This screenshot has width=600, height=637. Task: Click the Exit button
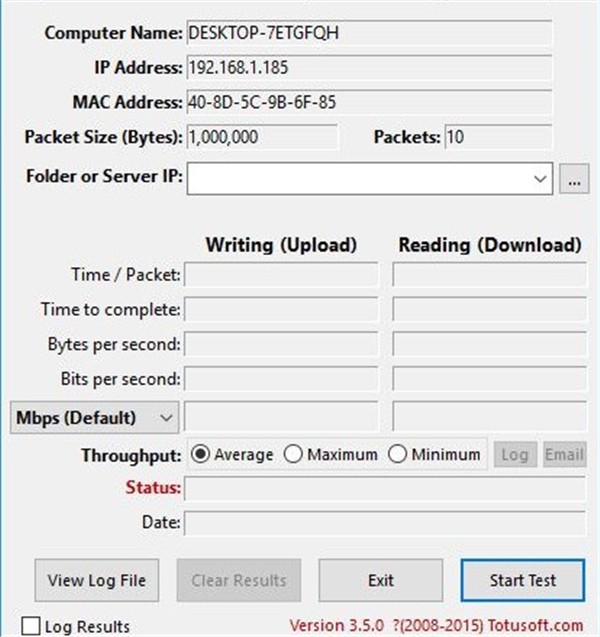click(x=381, y=580)
